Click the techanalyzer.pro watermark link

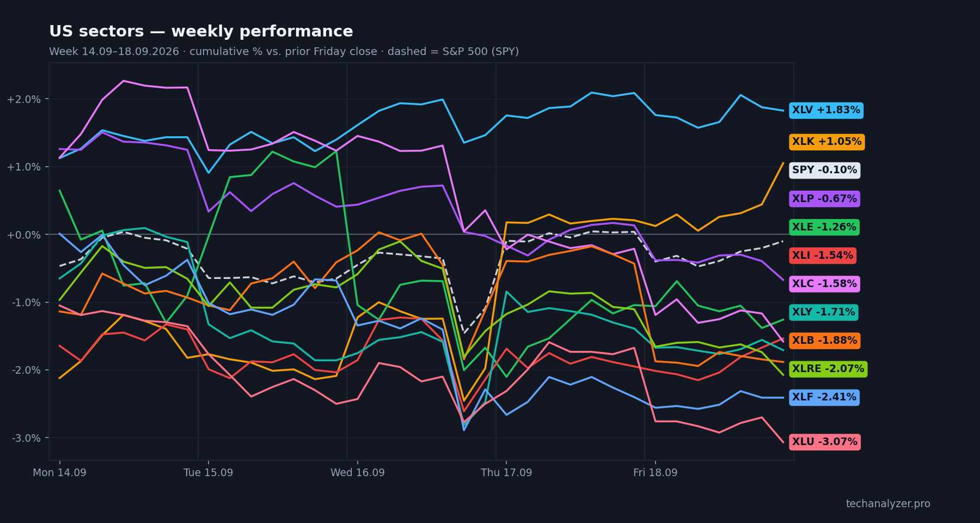pos(888,504)
